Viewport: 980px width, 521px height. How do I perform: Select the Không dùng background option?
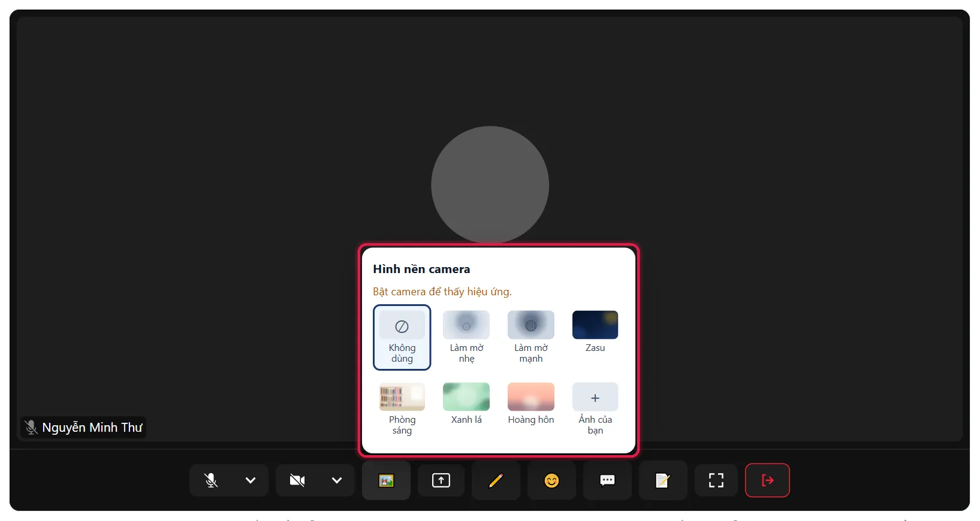[402, 338]
